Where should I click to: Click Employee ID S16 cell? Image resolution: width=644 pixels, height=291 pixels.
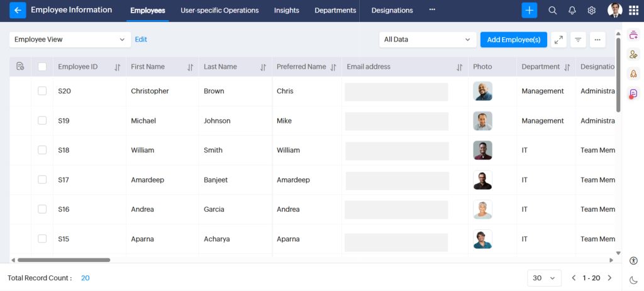coord(64,210)
